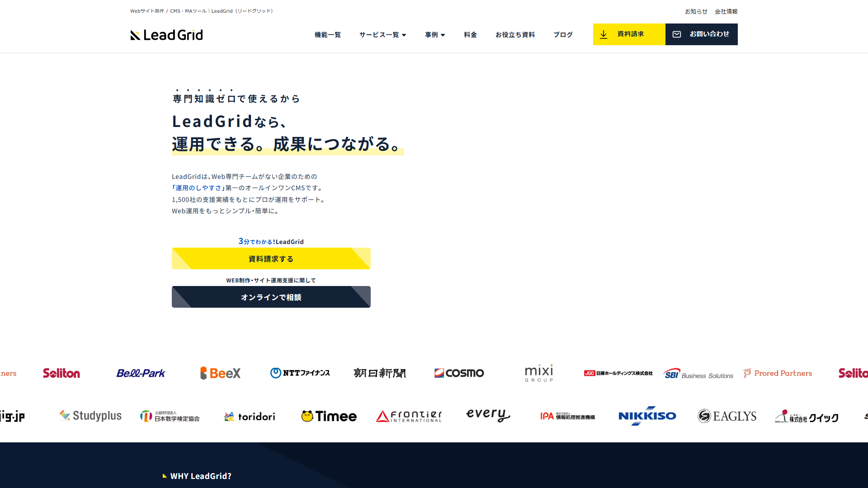Click the LeadGrid logo in header
The image size is (868, 488).
pyautogui.click(x=166, y=35)
